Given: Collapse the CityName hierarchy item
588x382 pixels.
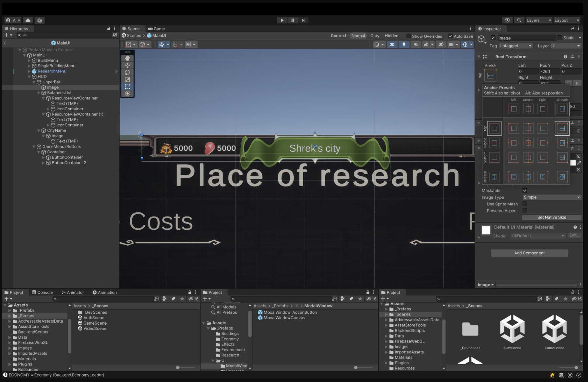Looking at the screenshot, I should coord(38,130).
